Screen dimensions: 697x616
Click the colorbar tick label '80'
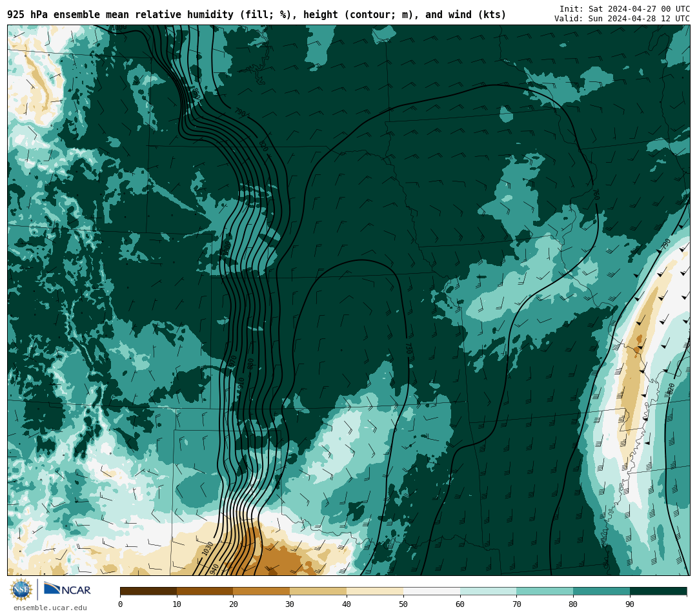(x=573, y=604)
